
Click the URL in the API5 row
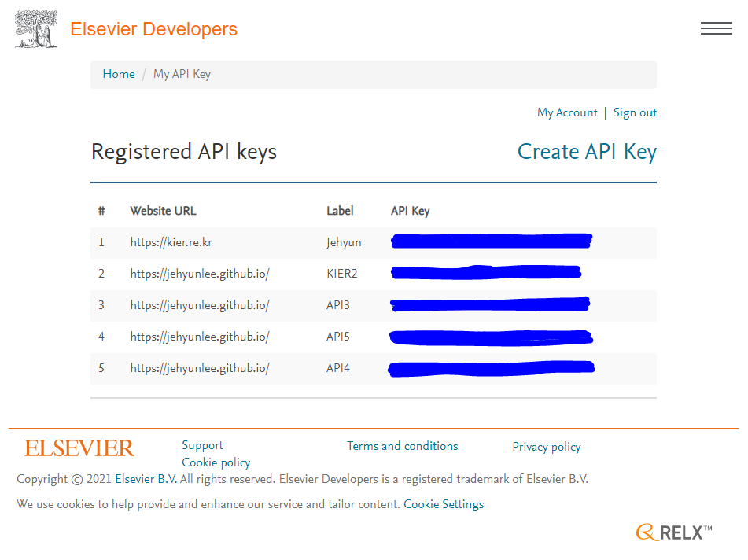click(200, 337)
